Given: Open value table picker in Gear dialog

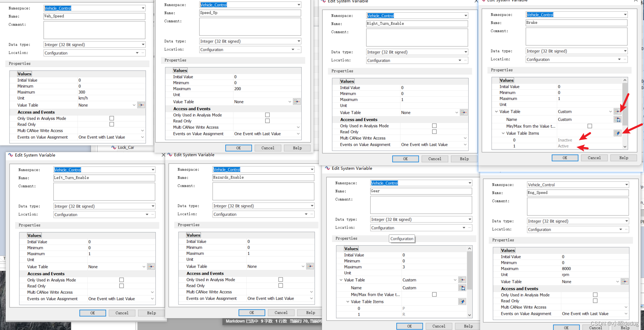Looking at the screenshot, I should click(x=462, y=280).
